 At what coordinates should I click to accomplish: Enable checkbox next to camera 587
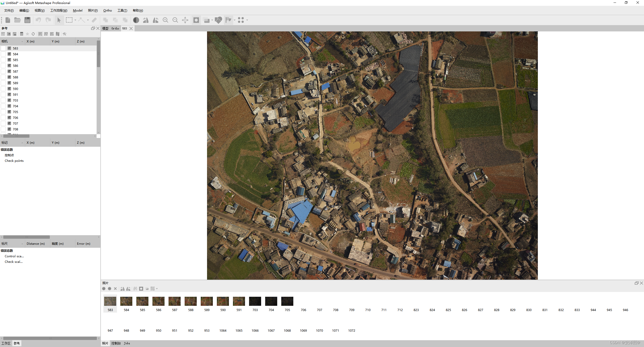click(3, 71)
